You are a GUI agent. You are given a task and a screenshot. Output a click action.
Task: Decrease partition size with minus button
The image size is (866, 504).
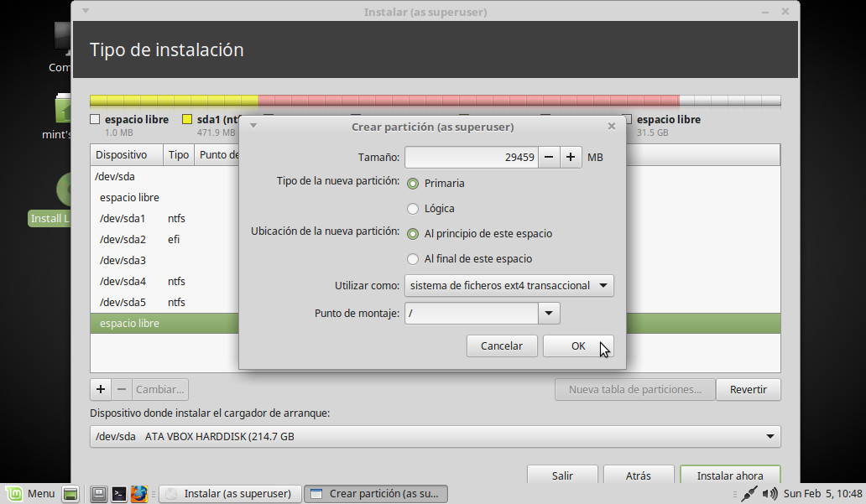548,157
